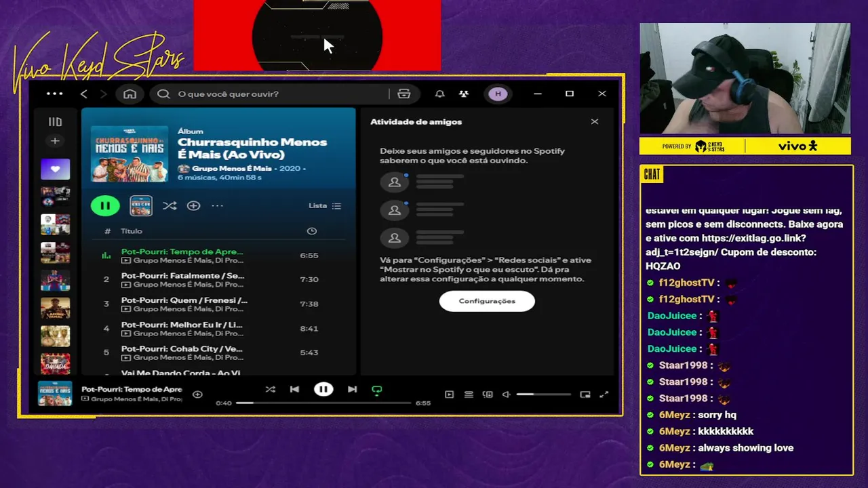This screenshot has height=488, width=868.
Task: Open artist link under the 'Cohab City' track
Action: pos(188,358)
